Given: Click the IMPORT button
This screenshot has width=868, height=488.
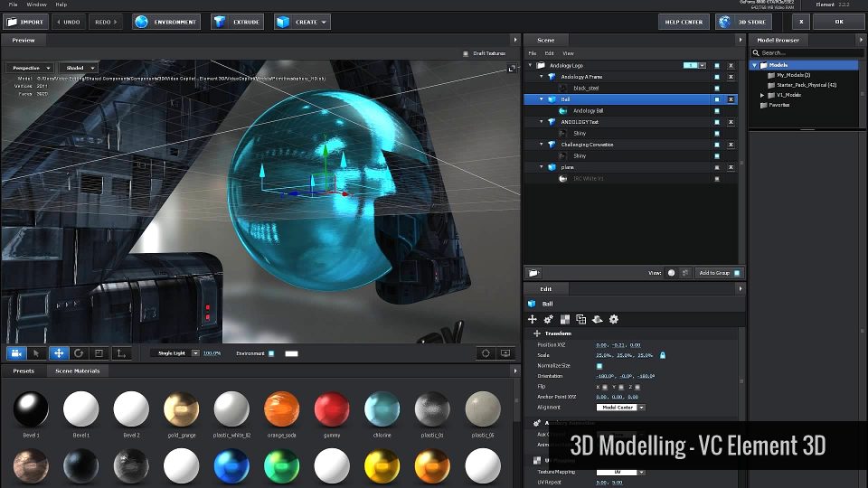Looking at the screenshot, I should [x=25, y=22].
